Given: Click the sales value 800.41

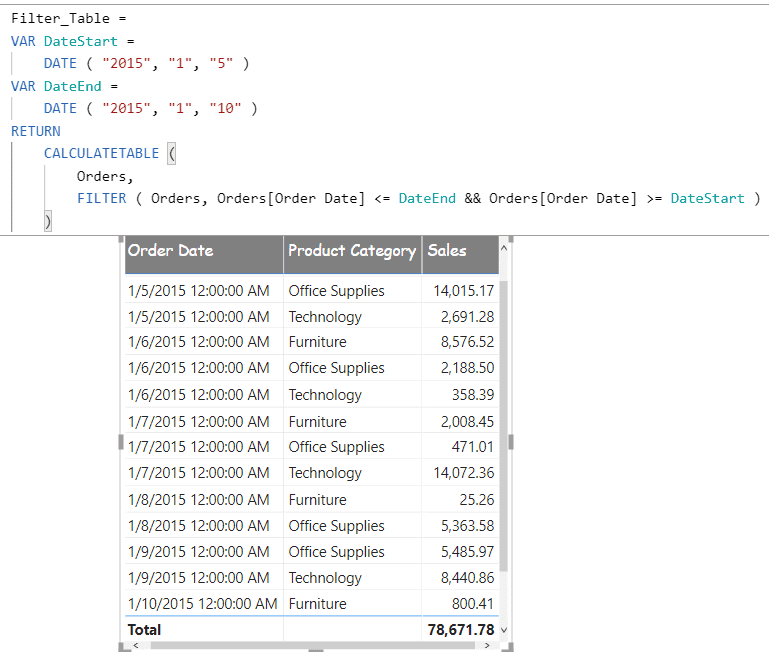Looking at the screenshot, I should click(x=473, y=604).
